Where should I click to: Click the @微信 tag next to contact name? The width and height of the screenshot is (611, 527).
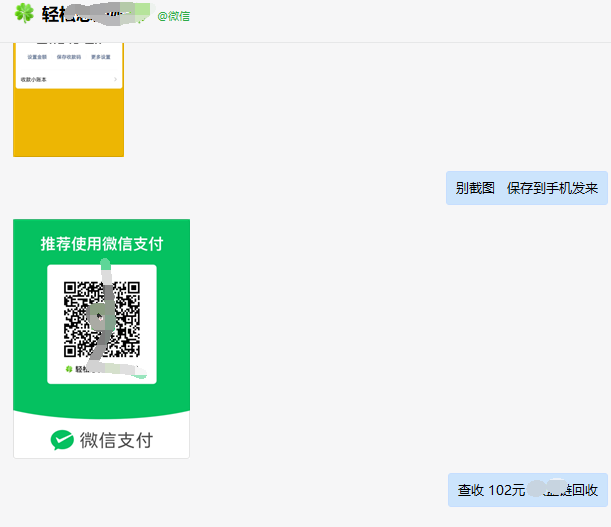(x=173, y=16)
